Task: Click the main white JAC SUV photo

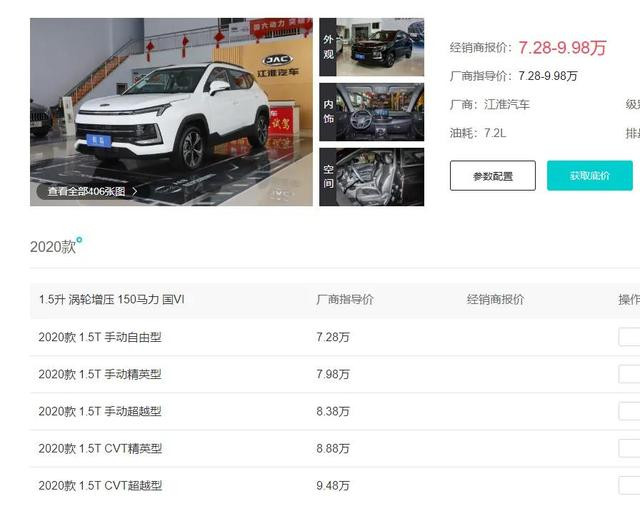Action: [x=171, y=112]
